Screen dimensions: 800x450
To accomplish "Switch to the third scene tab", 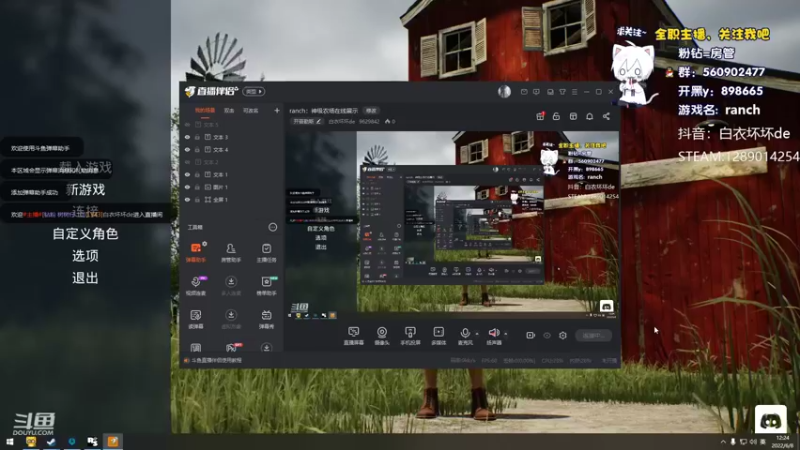I will [251, 110].
